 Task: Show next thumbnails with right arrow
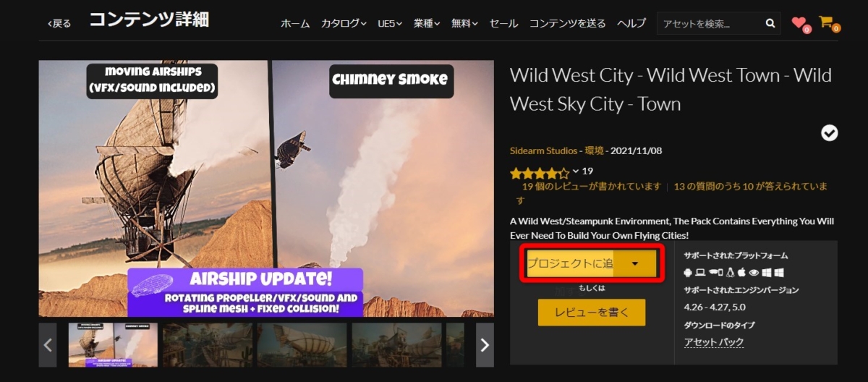(x=485, y=345)
